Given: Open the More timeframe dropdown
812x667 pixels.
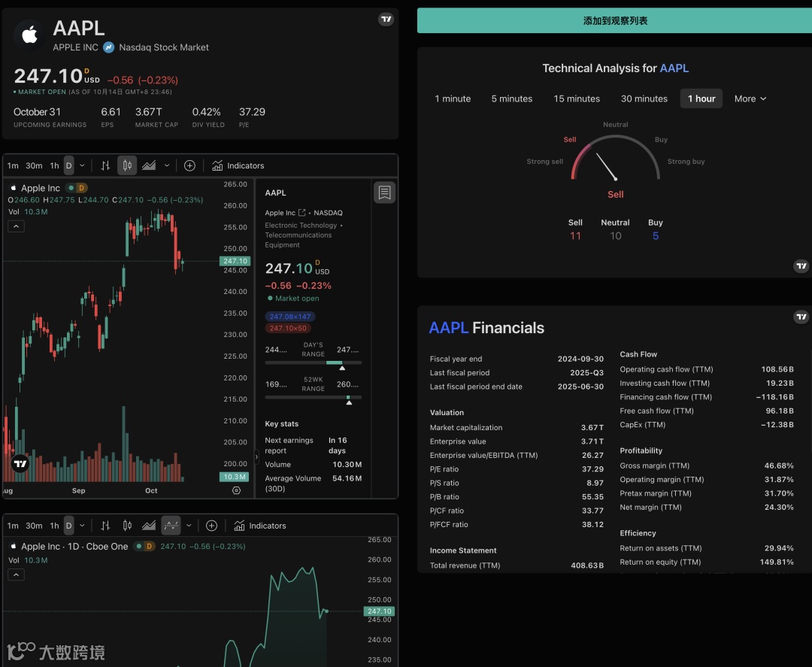Looking at the screenshot, I should tap(750, 99).
